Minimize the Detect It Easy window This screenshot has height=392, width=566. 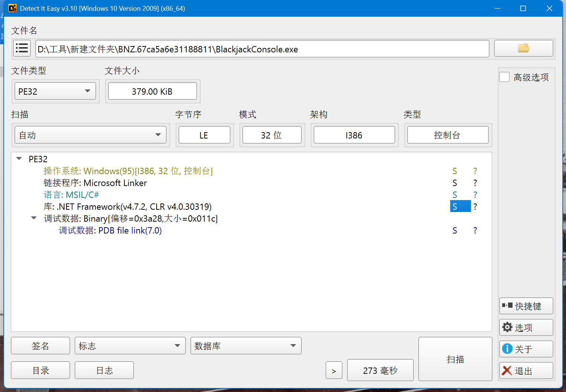497,8
